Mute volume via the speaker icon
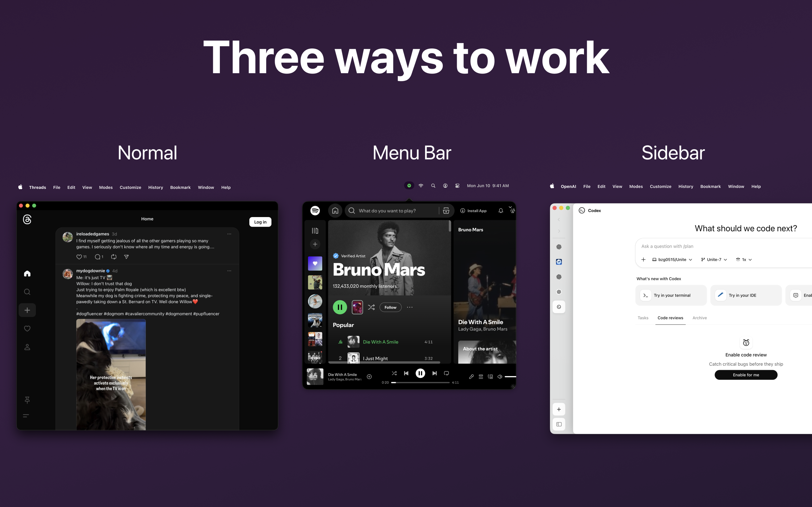 pyautogui.click(x=499, y=376)
